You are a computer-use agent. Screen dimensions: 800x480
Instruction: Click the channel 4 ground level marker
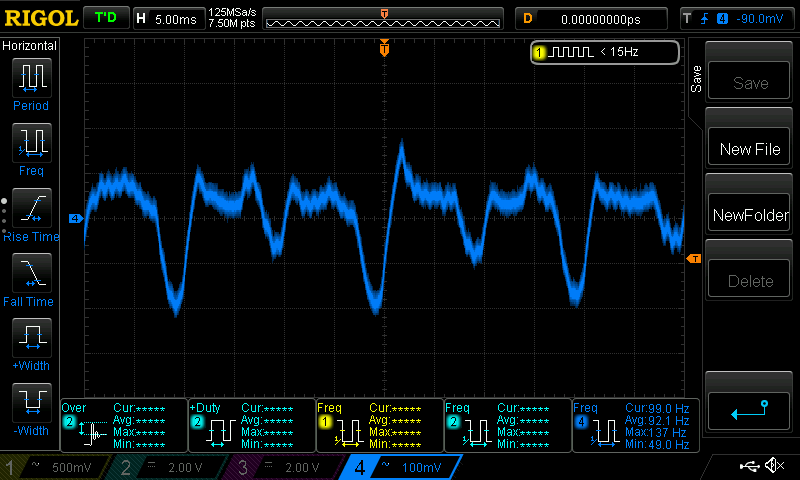[76, 218]
